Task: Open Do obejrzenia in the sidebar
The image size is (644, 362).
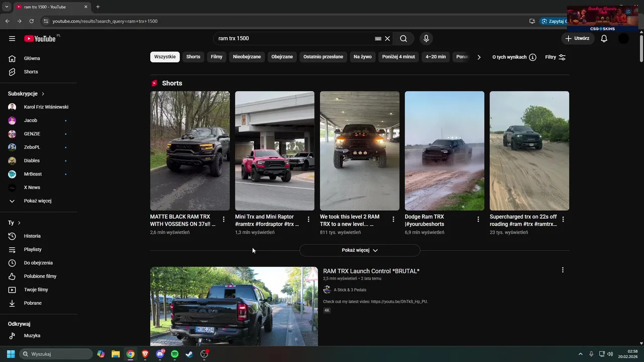Action: click(x=38, y=263)
